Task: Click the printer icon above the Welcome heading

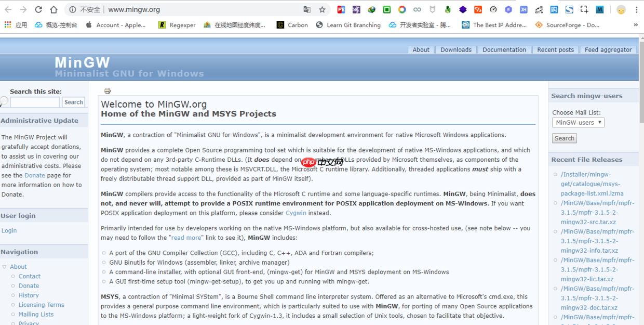Action: click(107, 90)
